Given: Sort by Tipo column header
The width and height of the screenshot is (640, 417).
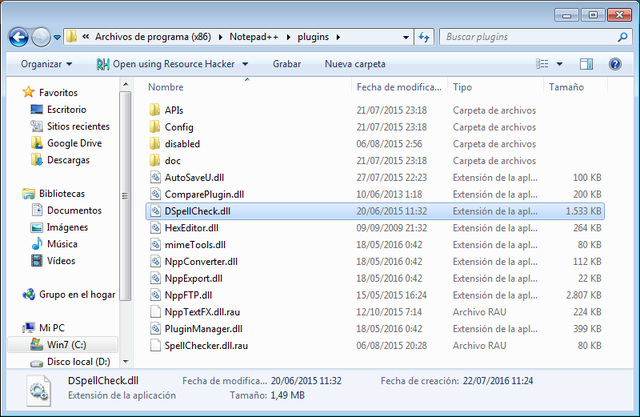Looking at the screenshot, I should pyautogui.click(x=462, y=87).
